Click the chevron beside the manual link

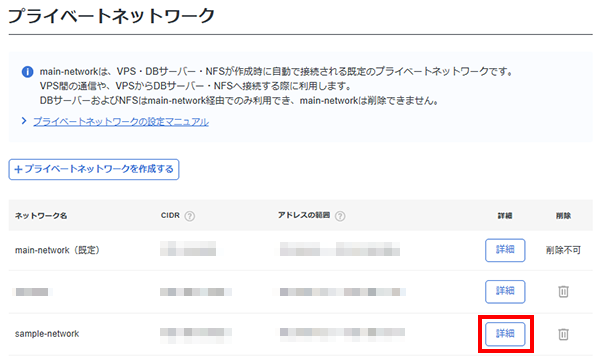pos(24,121)
